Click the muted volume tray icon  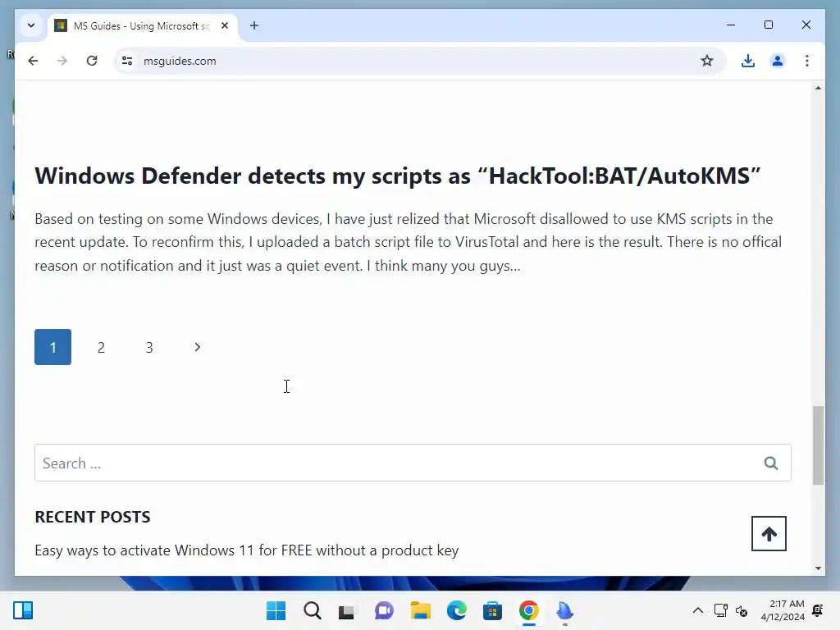point(742,610)
